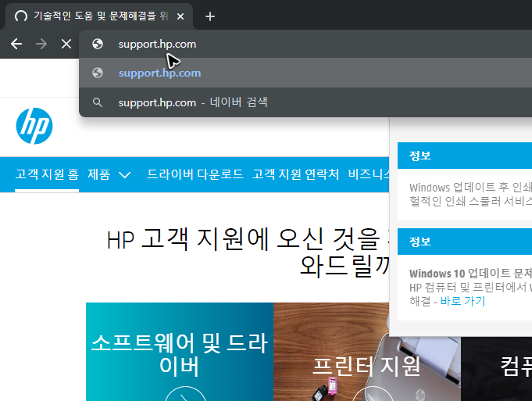This screenshot has height=401, width=532.
Task: Open 드라이버 다운로드 nav link
Action: [195, 174]
